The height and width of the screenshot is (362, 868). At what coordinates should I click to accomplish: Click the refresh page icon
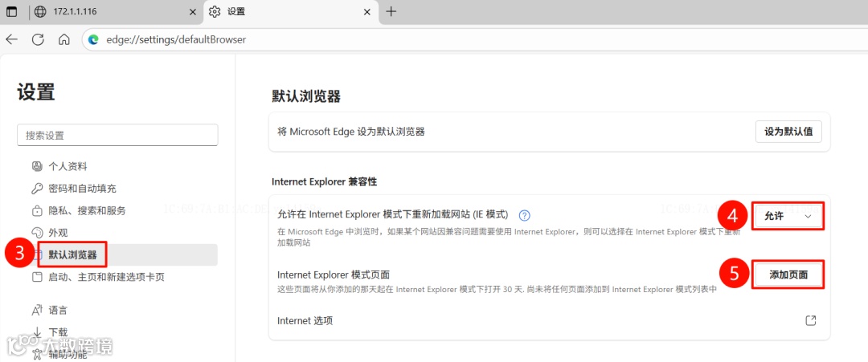[x=38, y=39]
